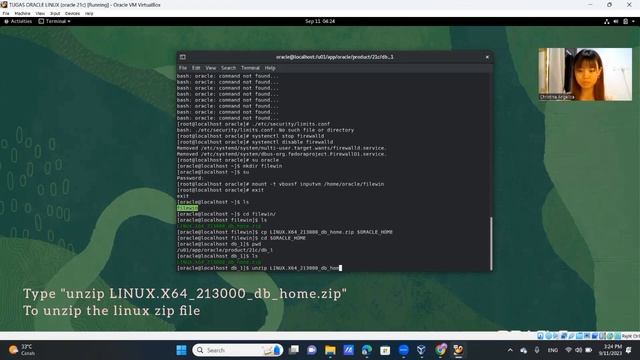Open Windows clock showing 3:24 PM
The height and width of the screenshot is (360, 640).
tap(611, 350)
